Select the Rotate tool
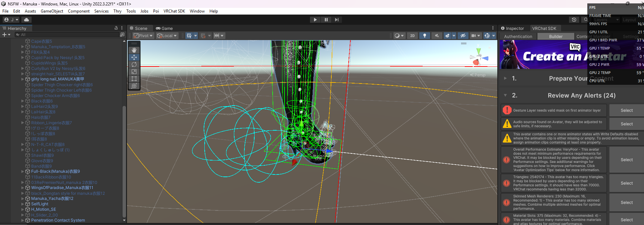Viewport: 644px width, 225px height. 134,64
